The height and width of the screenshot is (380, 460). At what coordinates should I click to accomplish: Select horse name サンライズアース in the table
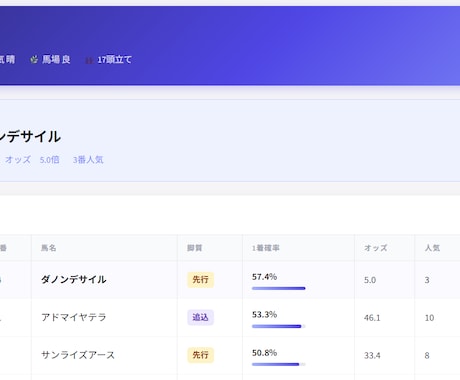point(78,355)
